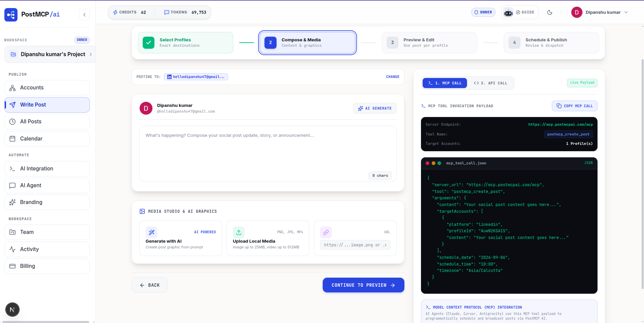644x323 pixels.
Task: Click the Accounts network icon
Action: click(12, 88)
